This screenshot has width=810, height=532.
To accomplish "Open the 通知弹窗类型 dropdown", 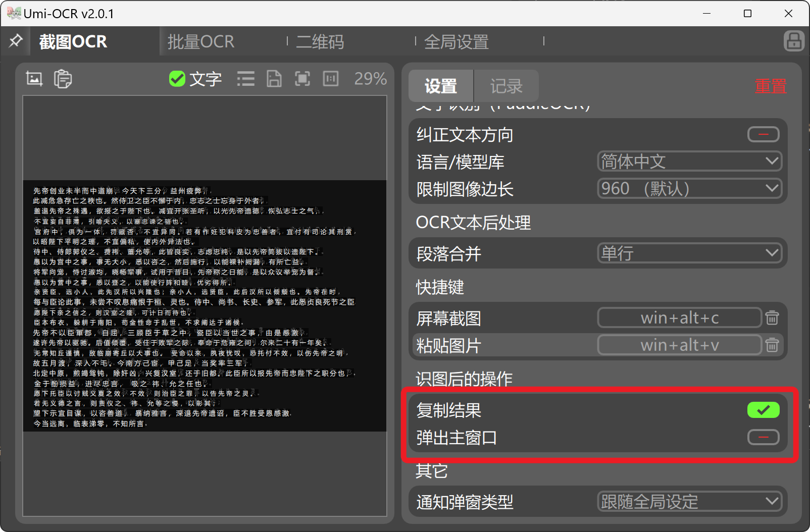I will coord(690,502).
